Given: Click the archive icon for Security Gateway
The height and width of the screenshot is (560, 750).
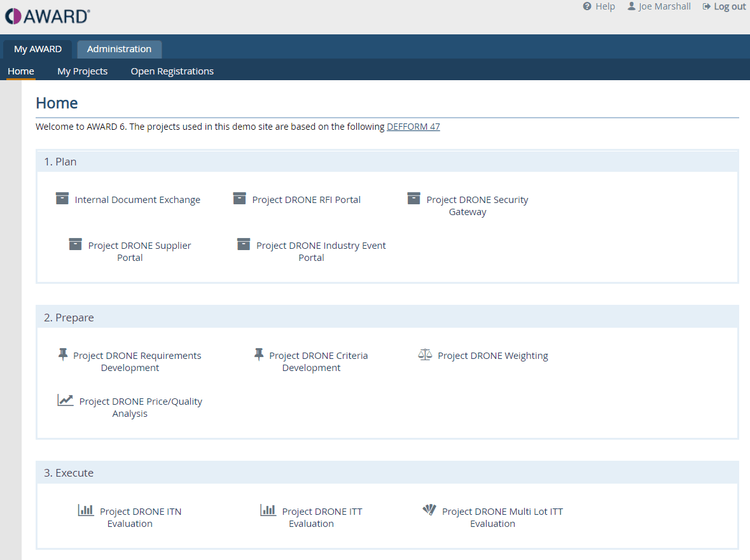Looking at the screenshot, I should tap(413, 199).
